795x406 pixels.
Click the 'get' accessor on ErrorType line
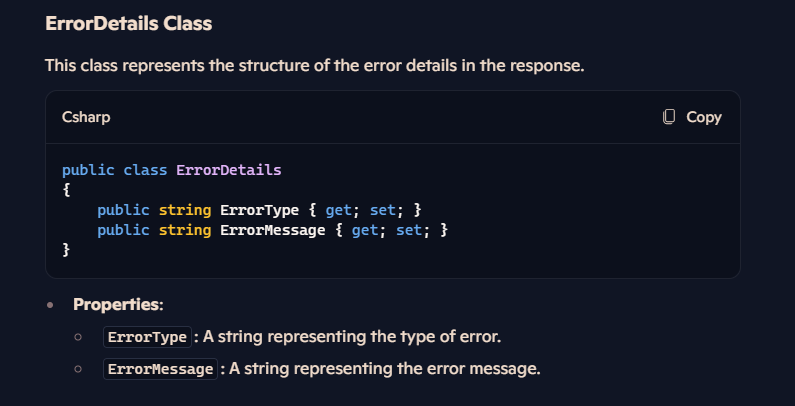tap(338, 210)
